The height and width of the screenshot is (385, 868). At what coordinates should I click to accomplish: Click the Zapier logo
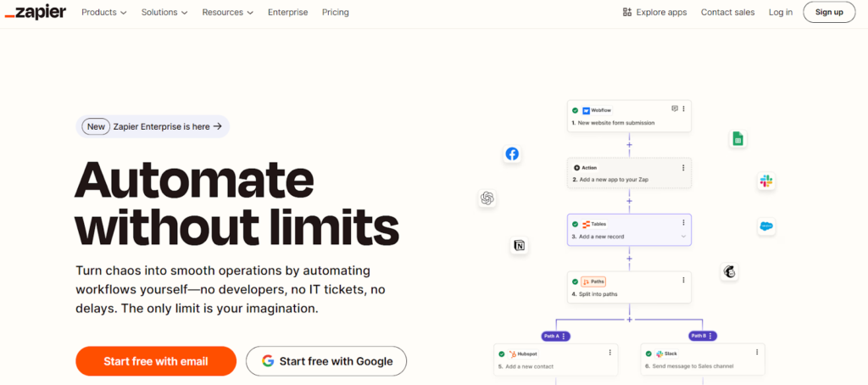[x=35, y=12]
